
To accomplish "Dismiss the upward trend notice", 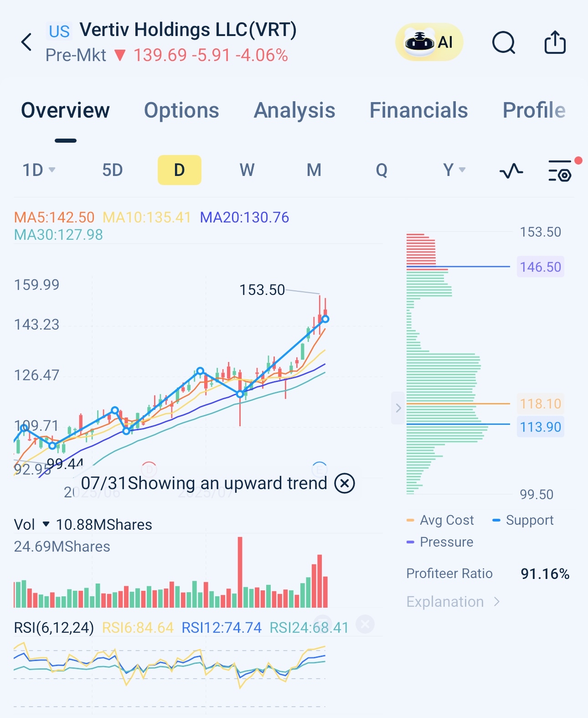I will (345, 483).
